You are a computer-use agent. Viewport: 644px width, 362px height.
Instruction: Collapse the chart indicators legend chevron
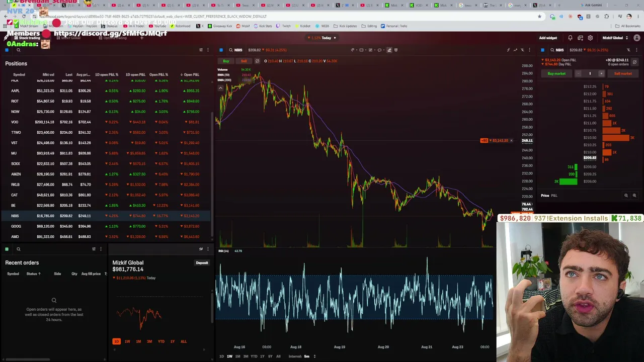220,87
